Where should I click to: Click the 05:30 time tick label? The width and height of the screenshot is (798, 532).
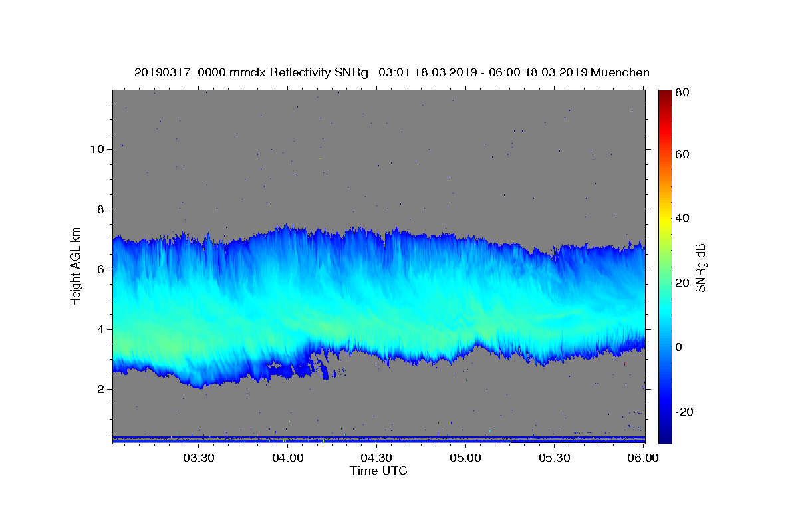555,458
